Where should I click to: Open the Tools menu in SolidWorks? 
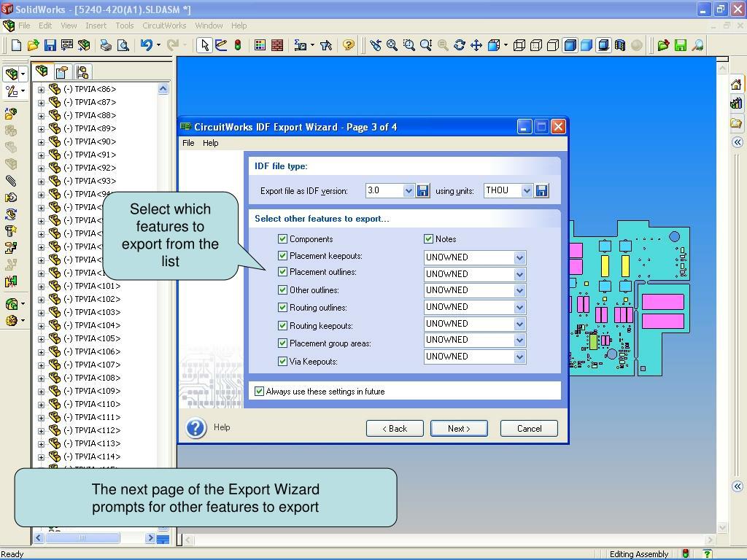pos(124,26)
